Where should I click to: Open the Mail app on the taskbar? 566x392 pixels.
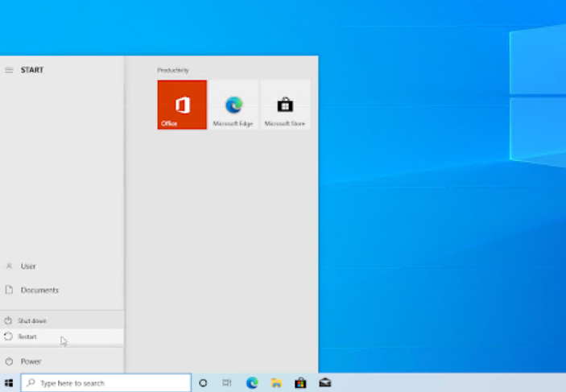pos(324,383)
